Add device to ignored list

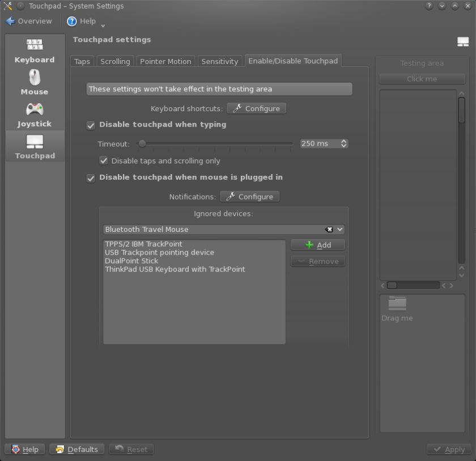tap(317, 245)
